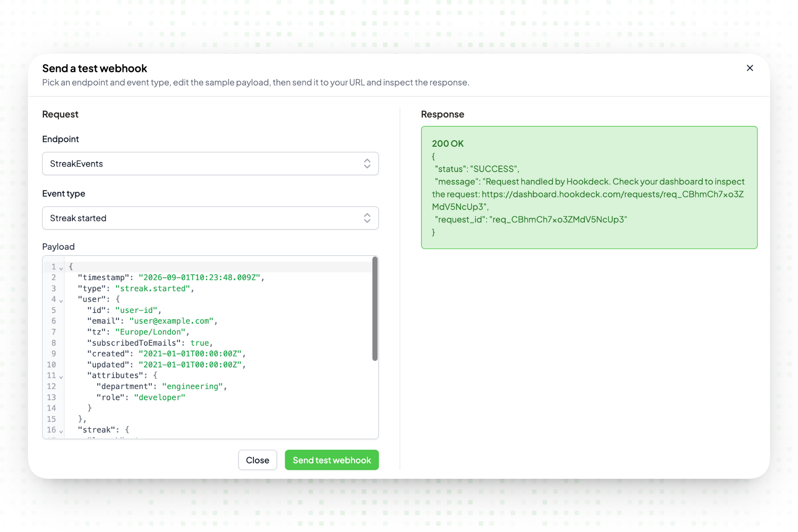Click the Send test webhook button
798x532 pixels.
[332, 460]
